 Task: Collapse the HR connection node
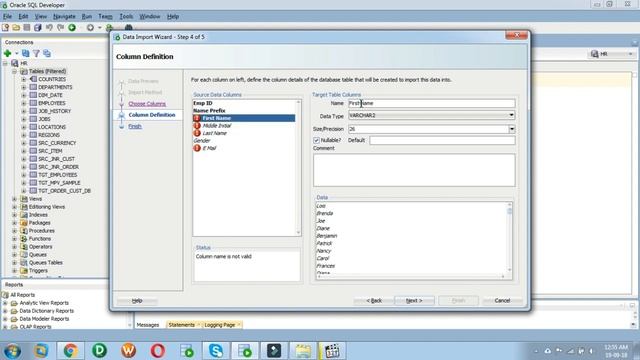6,63
